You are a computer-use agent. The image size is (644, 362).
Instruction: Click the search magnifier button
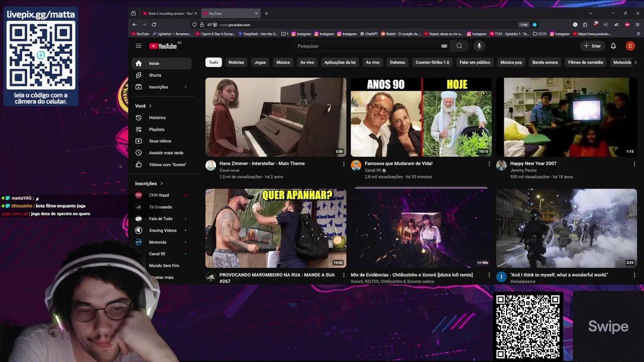(x=459, y=46)
